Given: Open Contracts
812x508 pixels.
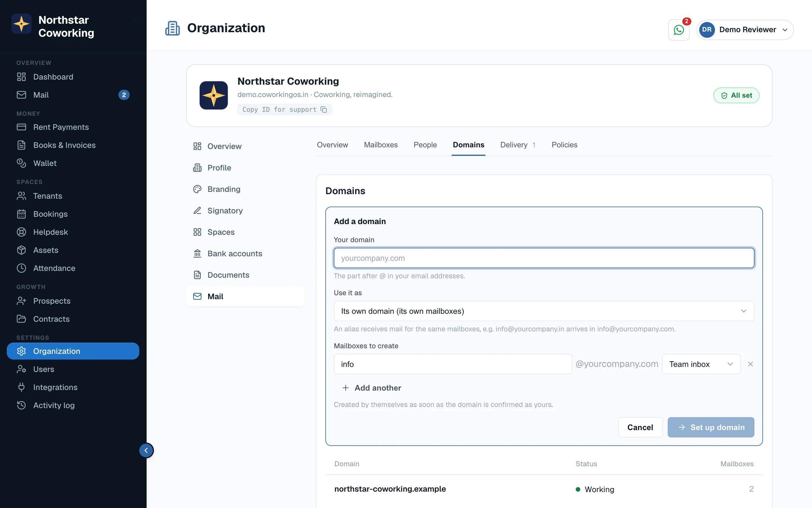Looking at the screenshot, I should pos(73,319).
